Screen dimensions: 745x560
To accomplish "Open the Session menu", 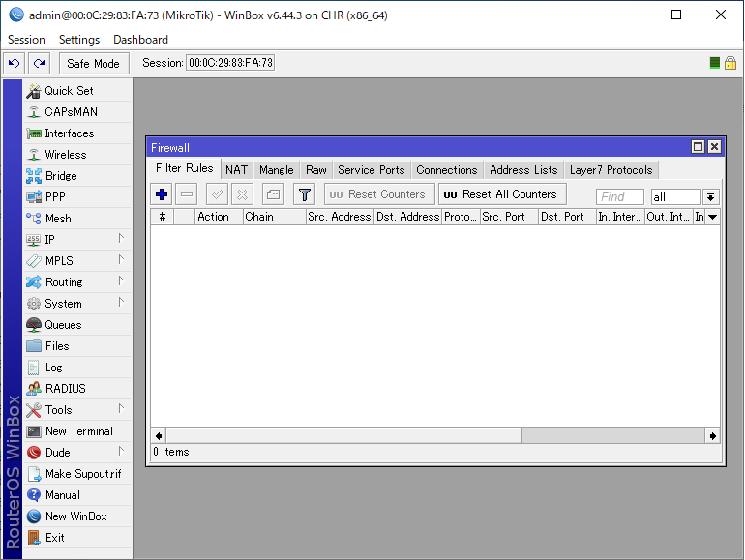I will tap(26, 40).
